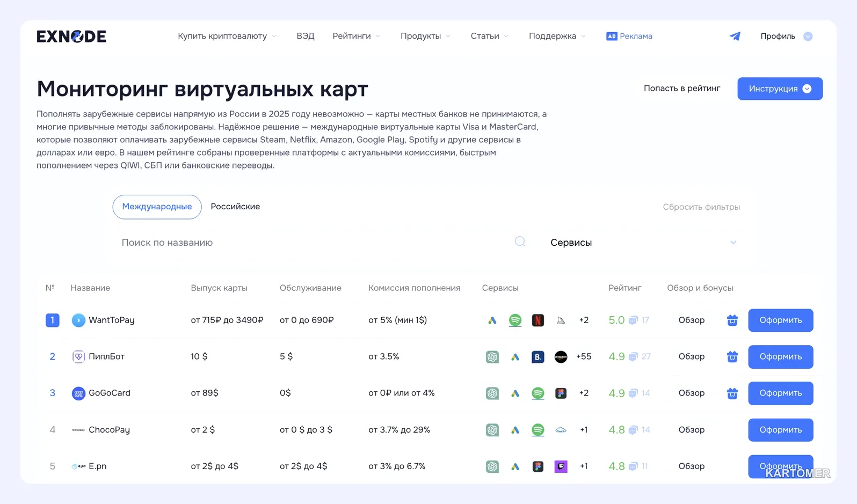This screenshot has width=857, height=504.
Task: Click the ChatGPT icon in the ПиплБот row
Action: tap(492, 357)
